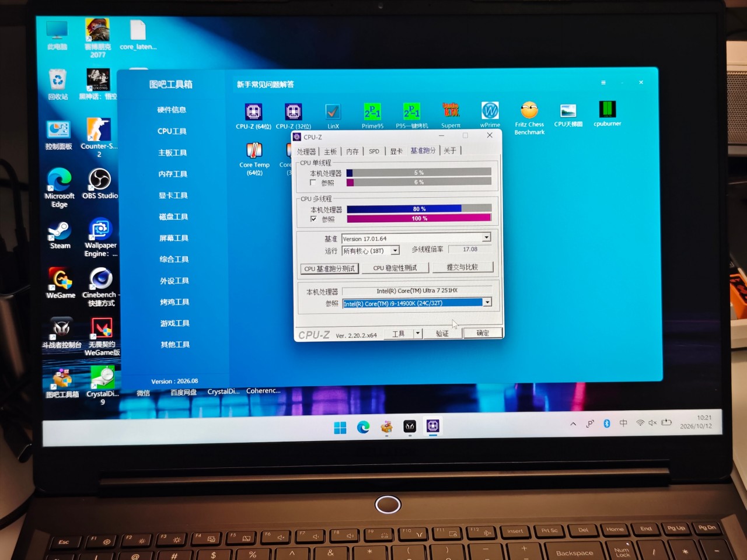Open the Prime95 stress test icon

click(x=372, y=116)
